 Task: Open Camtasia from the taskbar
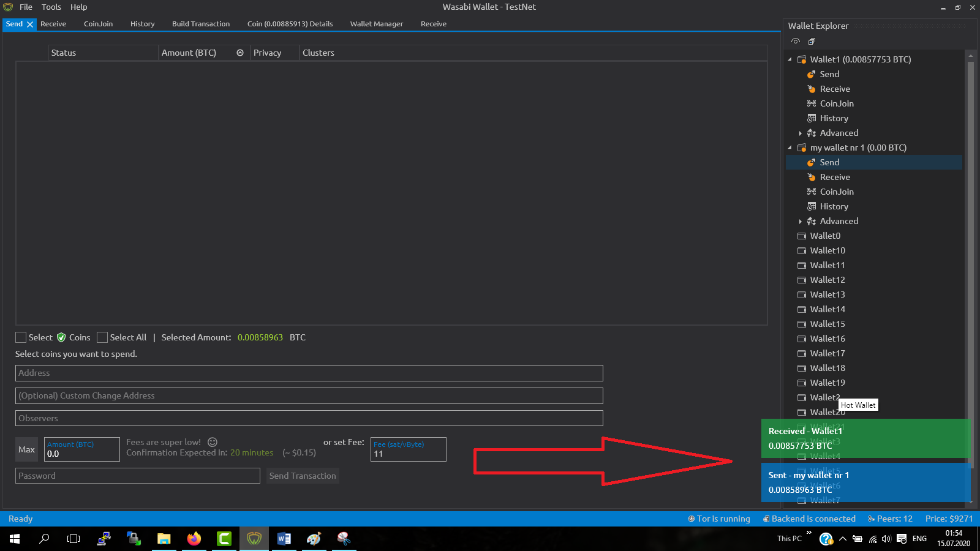tap(224, 539)
